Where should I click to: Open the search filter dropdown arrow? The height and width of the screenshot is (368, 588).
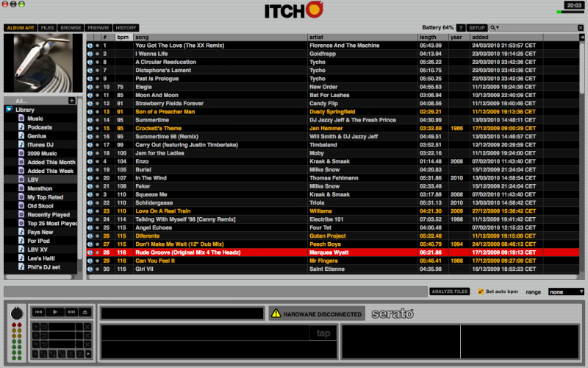point(498,28)
